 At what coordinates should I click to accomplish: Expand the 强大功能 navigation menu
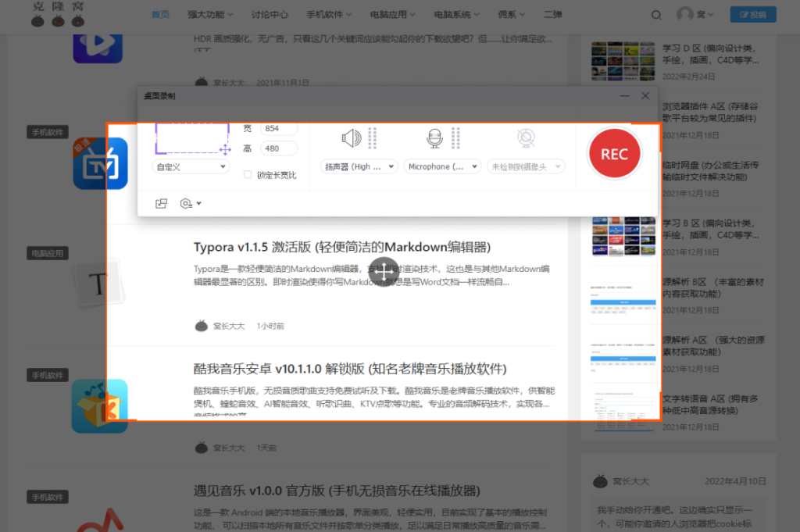tap(209, 15)
